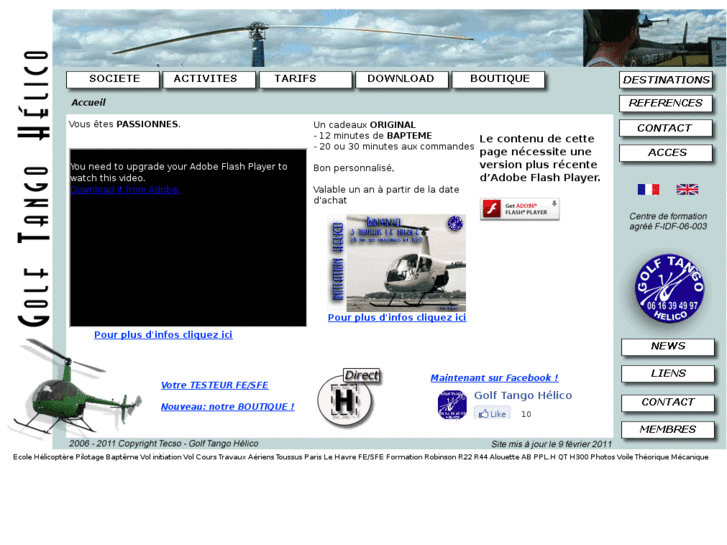Go to the TARIFS section
This screenshot has width=727, height=545.
306,79
